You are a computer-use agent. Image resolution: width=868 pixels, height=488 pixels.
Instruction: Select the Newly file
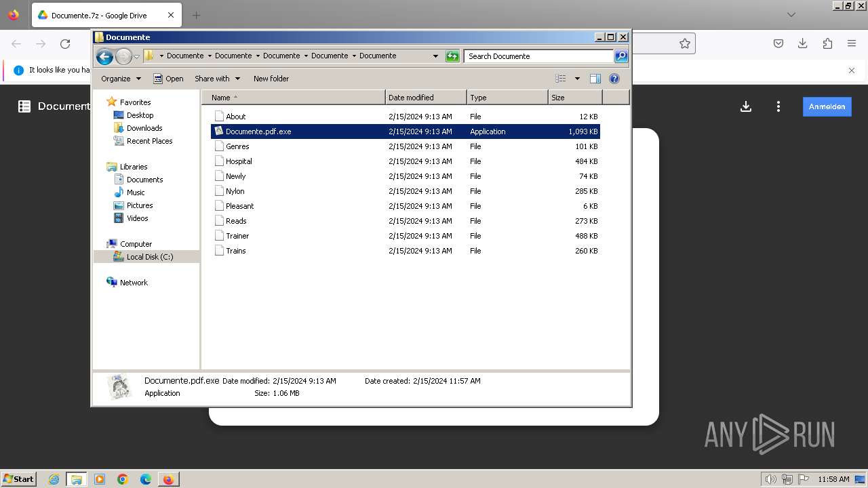click(x=406, y=176)
